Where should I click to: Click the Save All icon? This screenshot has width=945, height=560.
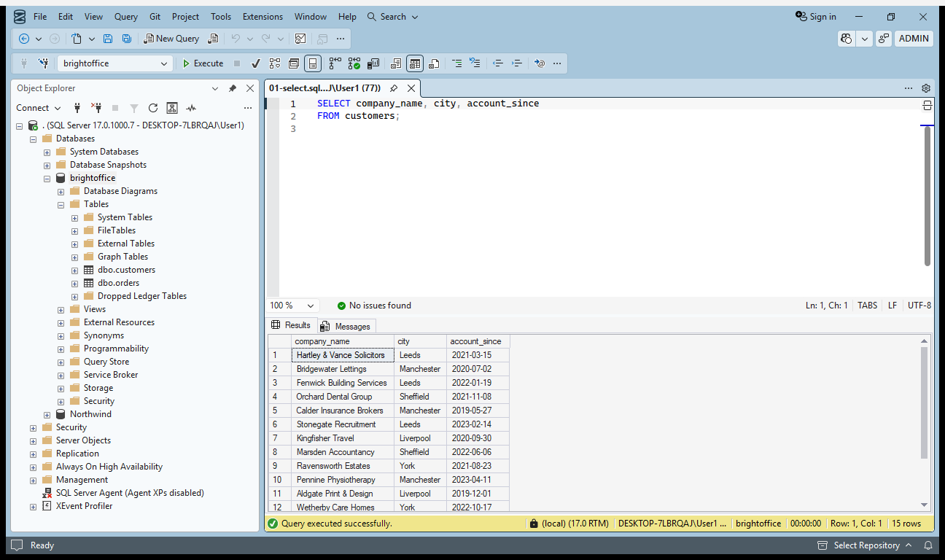coord(127,39)
